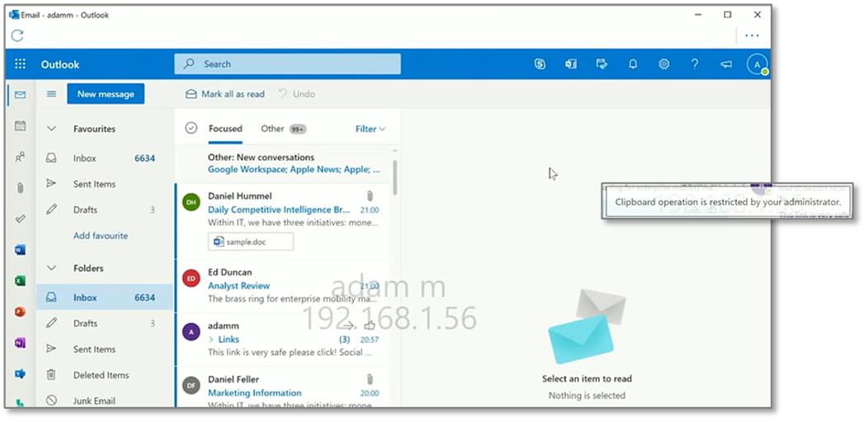Switch to the Other tab

tap(272, 129)
